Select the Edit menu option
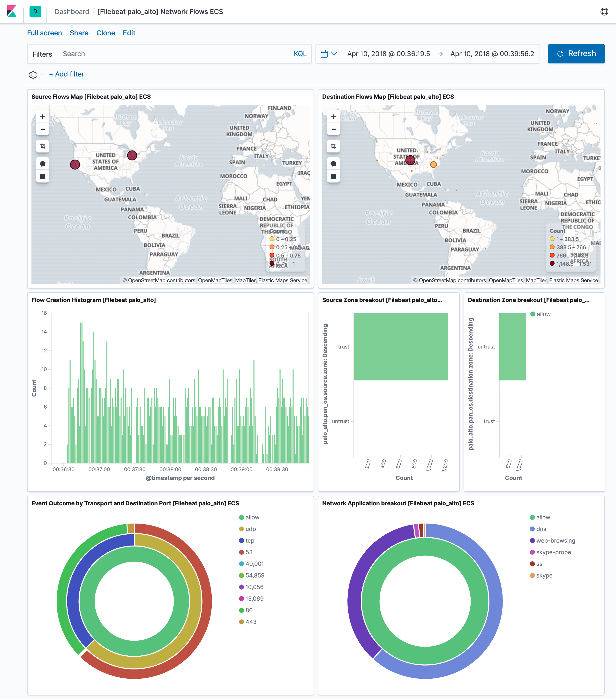The height and width of the screenshot is (699, 616). 130,33
